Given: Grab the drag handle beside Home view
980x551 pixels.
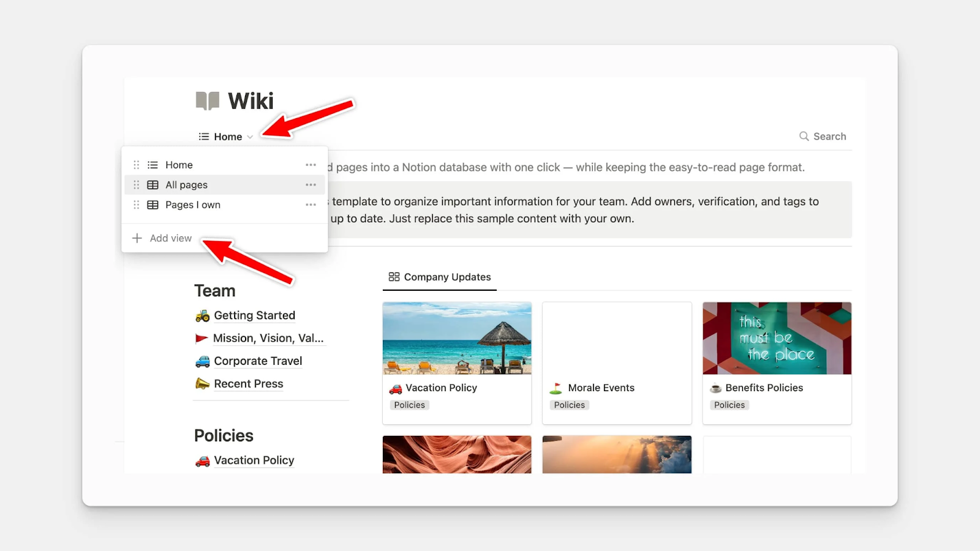Looking at the screenshot, I should (x=136, y=165).
